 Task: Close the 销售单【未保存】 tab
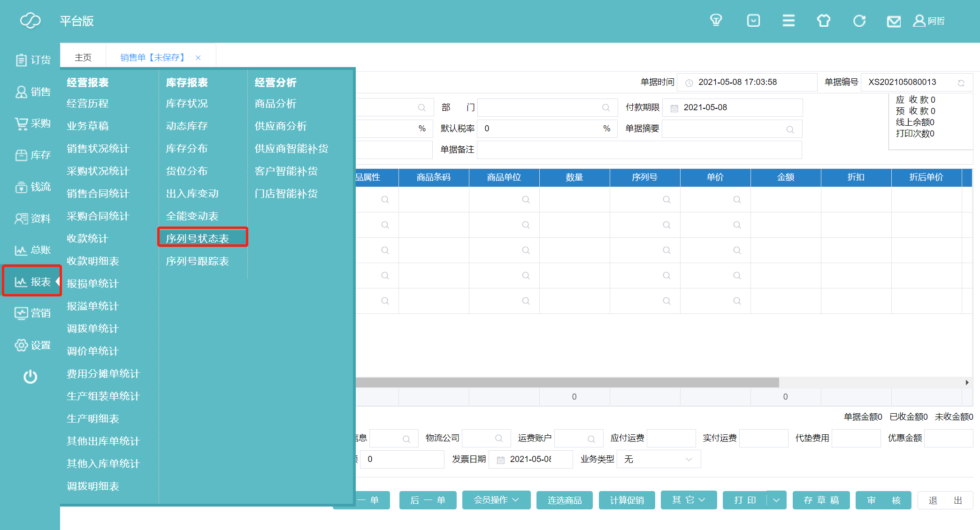[x=198, y=58]
